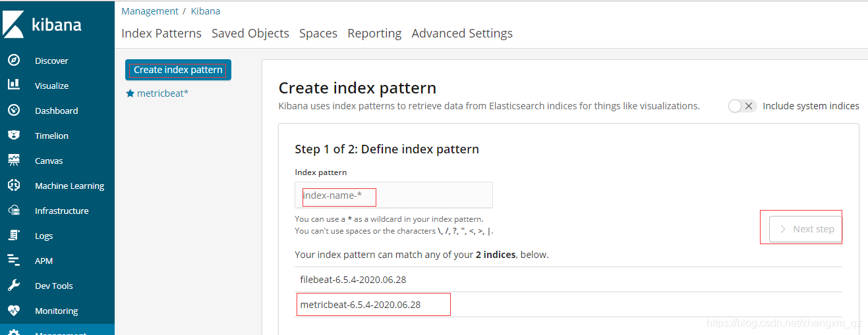Image resolution: width=868 pixels, height=335 pixels.
Task: Open Infrastructure label in sidebar
Action: (x=62, y=211)
